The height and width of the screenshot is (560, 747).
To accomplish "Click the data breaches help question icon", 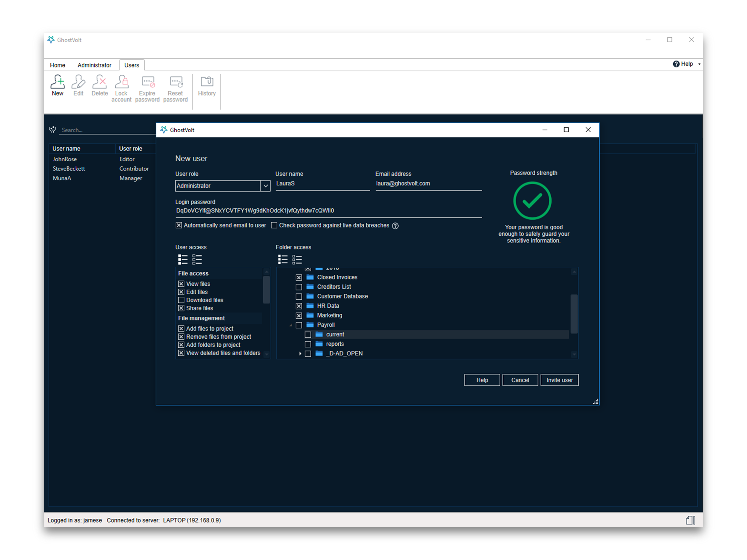I will point(395,226).
